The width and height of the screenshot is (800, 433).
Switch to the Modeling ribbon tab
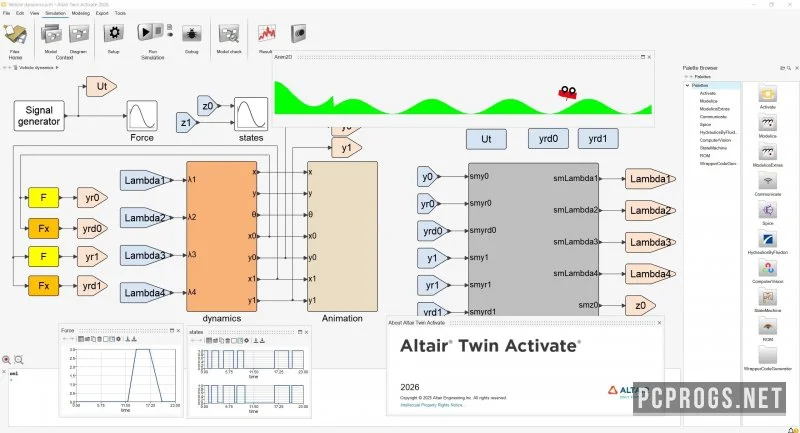[80, 13]
